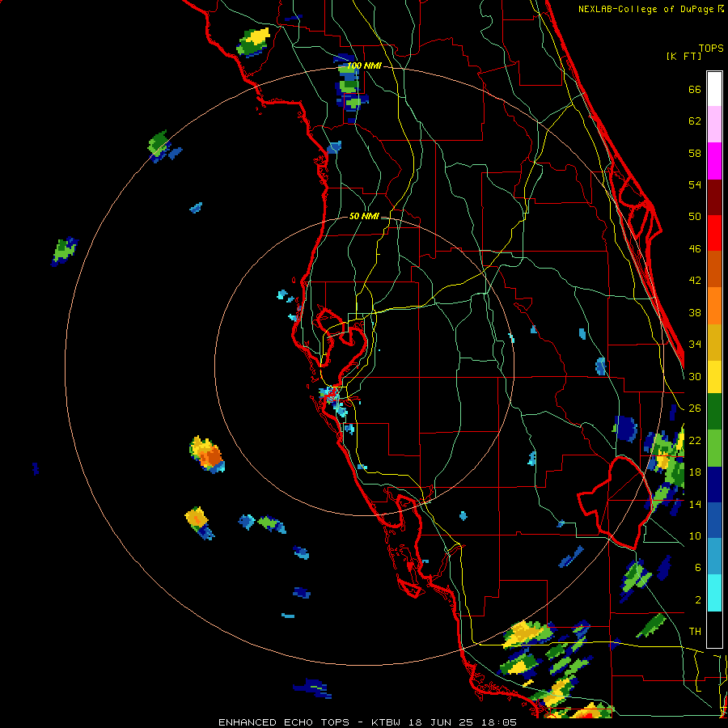The width and height of the screenshot is (728, 728).
Task: Click the 54 value on the legend
Action: 695,184
